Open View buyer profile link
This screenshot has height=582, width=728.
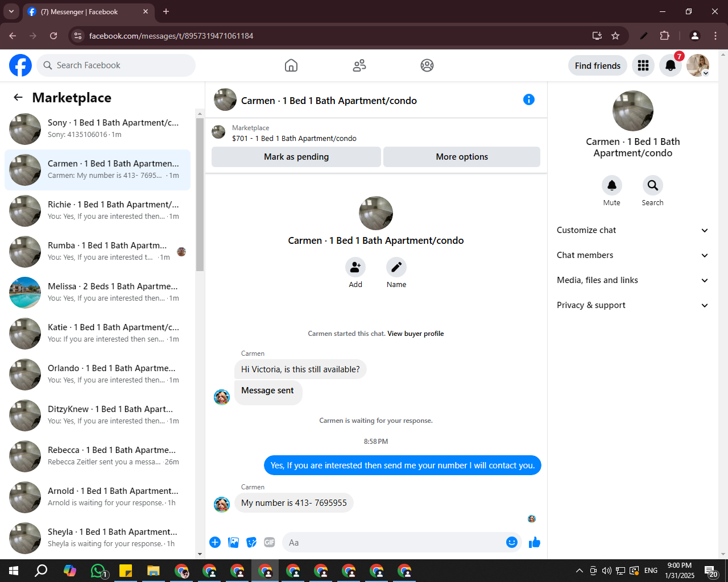click(416, 334)
